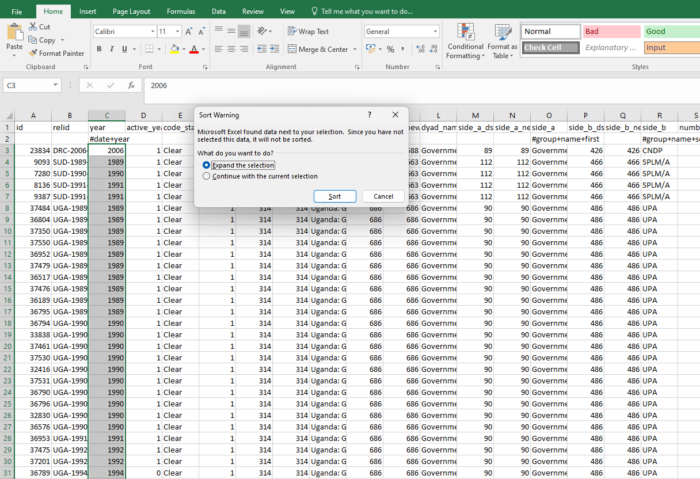Align text right
This screenshot has width=700, height=479.
[x=244, y=49]
